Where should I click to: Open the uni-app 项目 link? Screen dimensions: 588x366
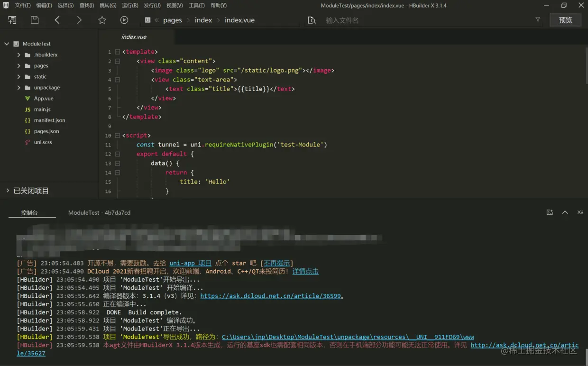pyautogui.click(x=191, y=263)
